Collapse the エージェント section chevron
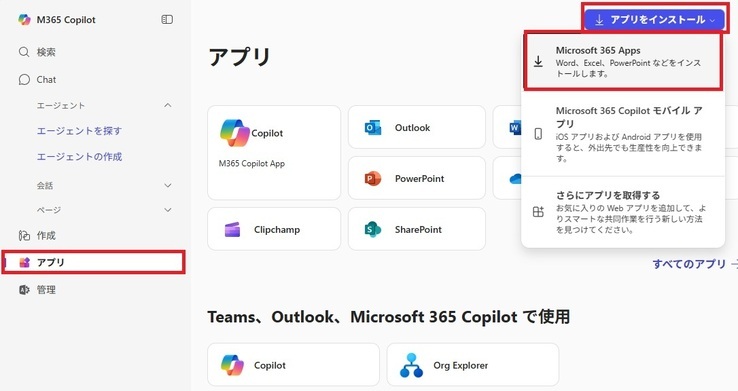Screen dimensions: 738x391 pyautogui.click(x=168, y=105)
